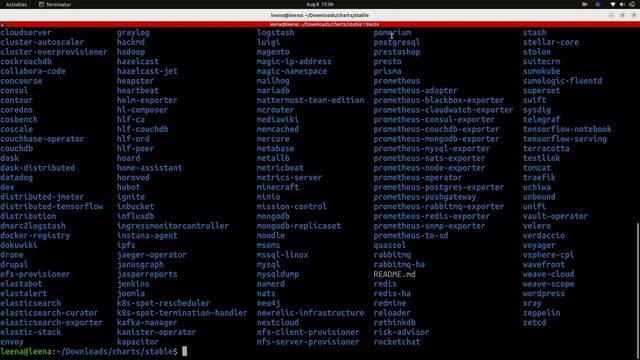
Task: Click weave-scope entry
Action: [x=549, y=284]
